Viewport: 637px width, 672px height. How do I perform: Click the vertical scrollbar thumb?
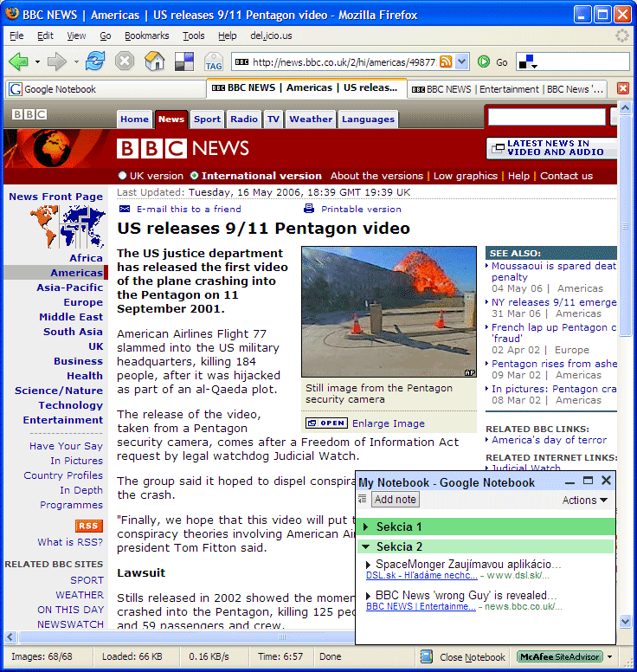[x=625, y=225]
